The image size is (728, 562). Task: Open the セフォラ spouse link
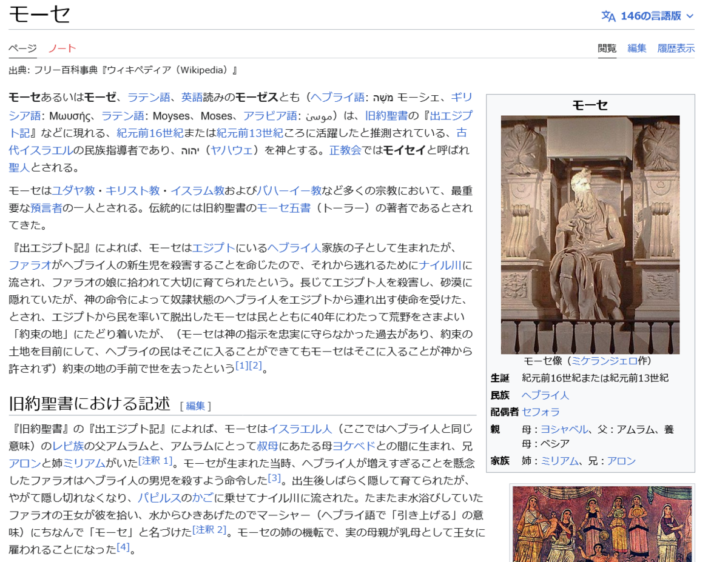(541, 412)
